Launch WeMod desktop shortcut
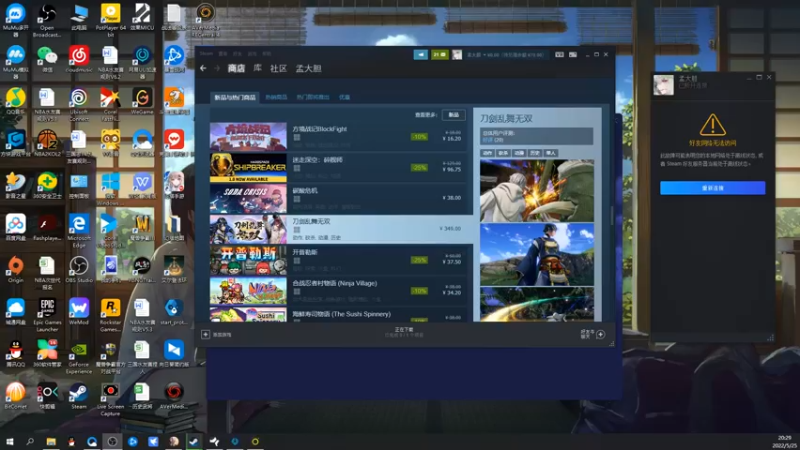The image size is (800, 450). coord(79,312)
